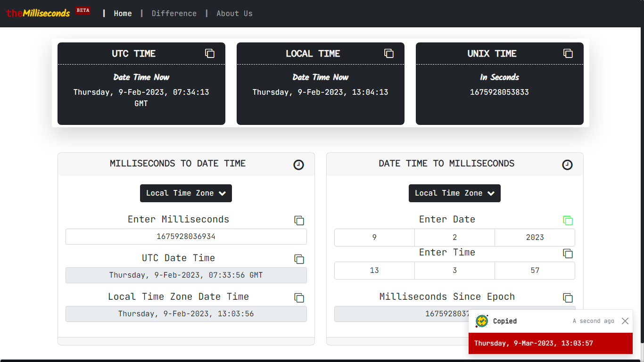Screen dimensions: 644x362
Task: Copy the UTC TIME value
Action: (209, 53)
